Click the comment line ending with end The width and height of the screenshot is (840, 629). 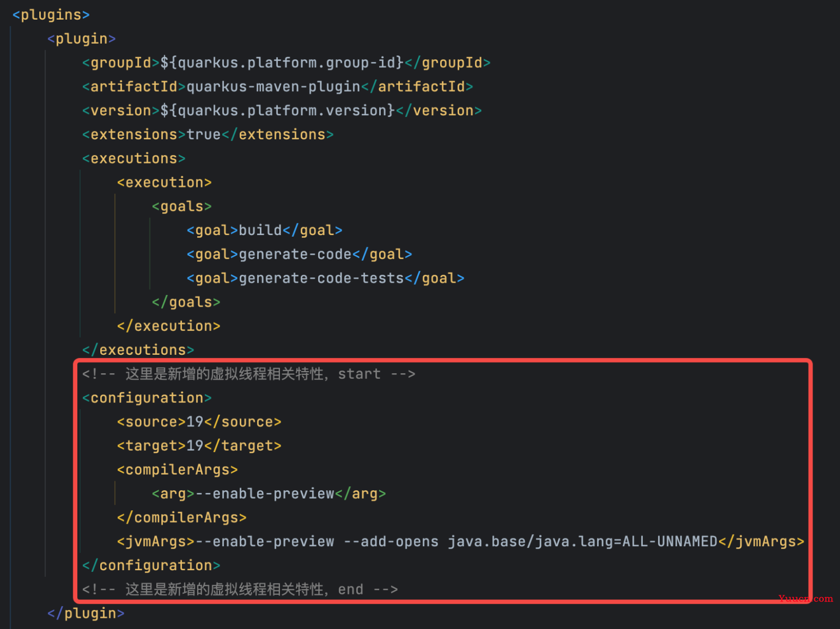pos(240,590)
